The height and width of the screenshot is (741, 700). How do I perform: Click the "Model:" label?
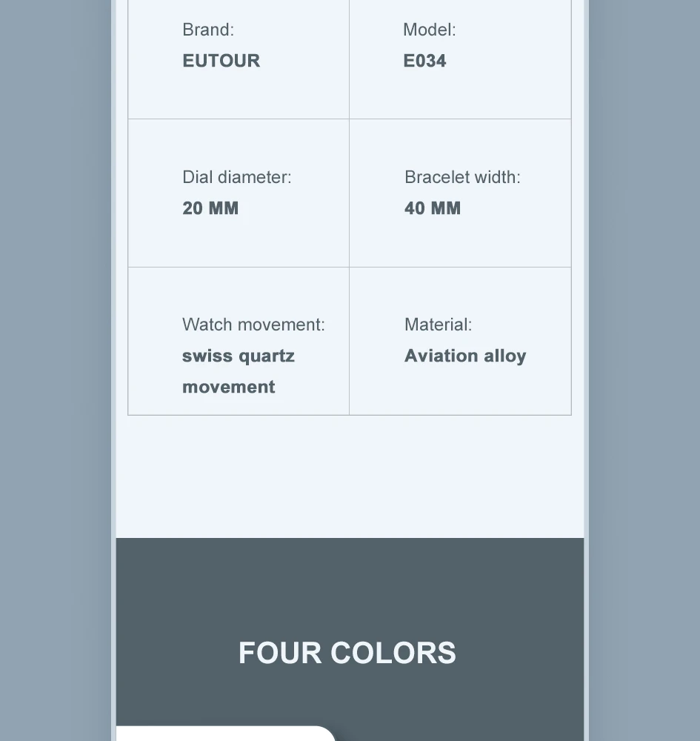point(430,30)
